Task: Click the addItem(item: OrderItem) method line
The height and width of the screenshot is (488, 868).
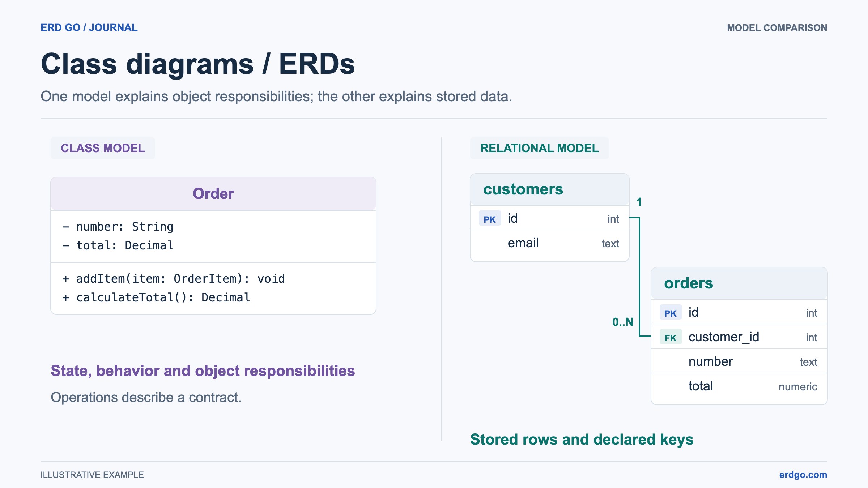Action: [x=174, y=279]
